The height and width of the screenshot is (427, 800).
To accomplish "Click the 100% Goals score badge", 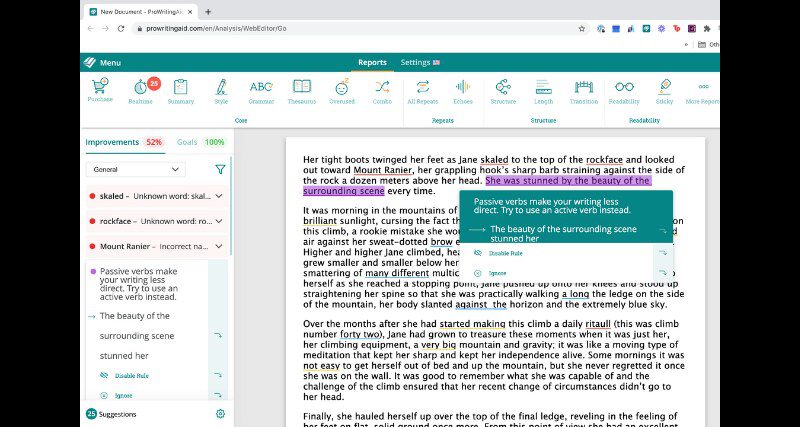I will [x=214, y=142].
